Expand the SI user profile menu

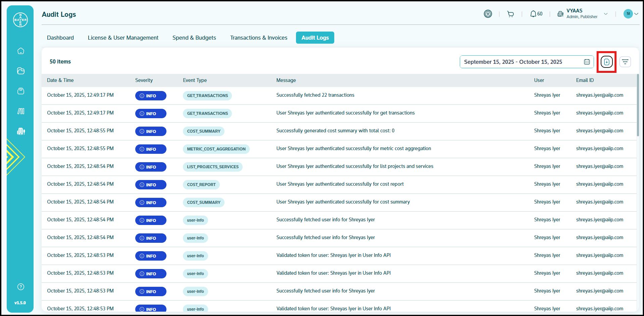[631, 14]
